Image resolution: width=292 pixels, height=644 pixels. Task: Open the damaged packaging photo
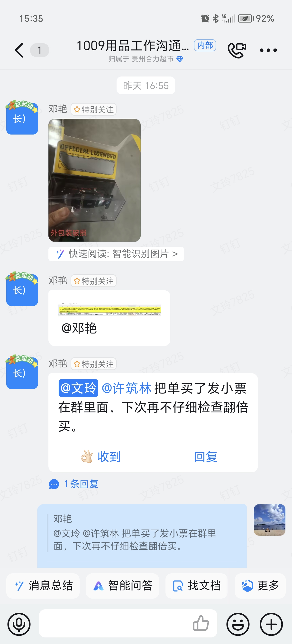(x=94, y=180)
